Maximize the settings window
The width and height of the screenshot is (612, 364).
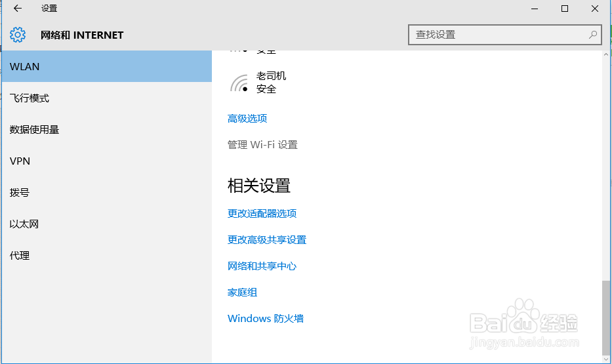click(x=565, y=9)
